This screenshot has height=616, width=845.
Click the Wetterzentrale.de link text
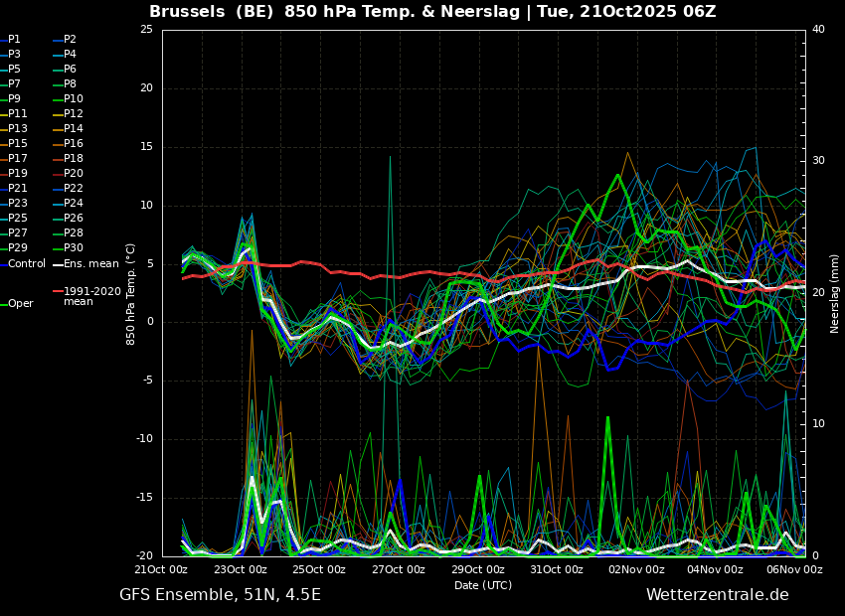[x=717, y=595]
